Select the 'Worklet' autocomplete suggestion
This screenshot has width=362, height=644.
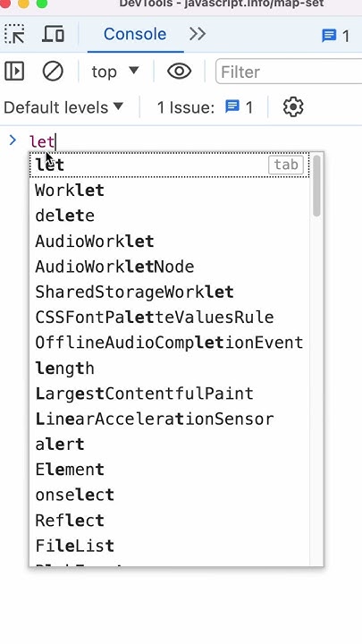169,191
